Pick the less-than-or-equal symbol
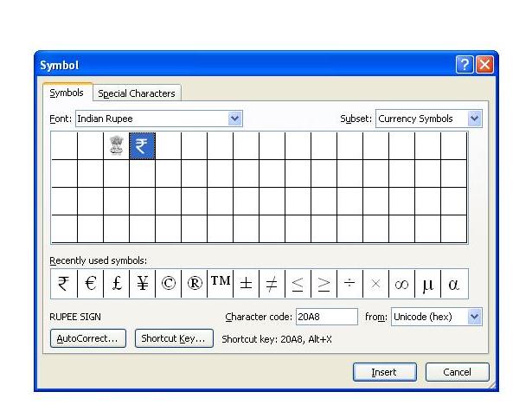The image size is (532, 411). coord(298,284)
